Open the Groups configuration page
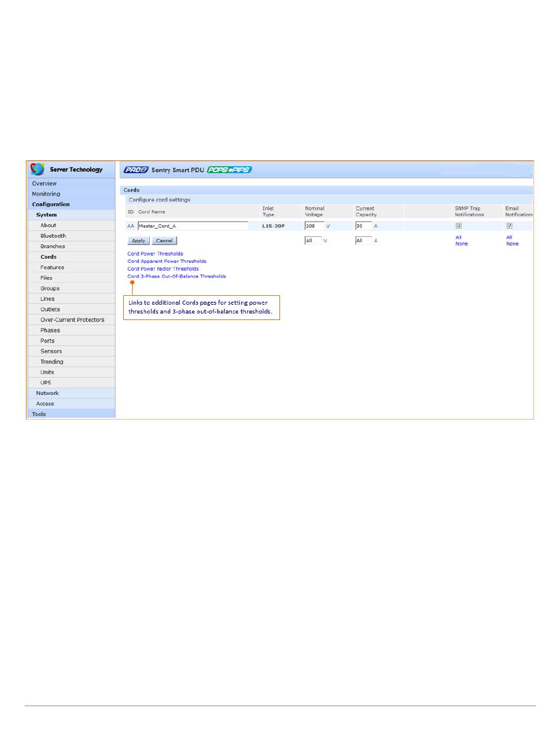The height and width of the screenshot is (739, 560). (x=71, y=288)
